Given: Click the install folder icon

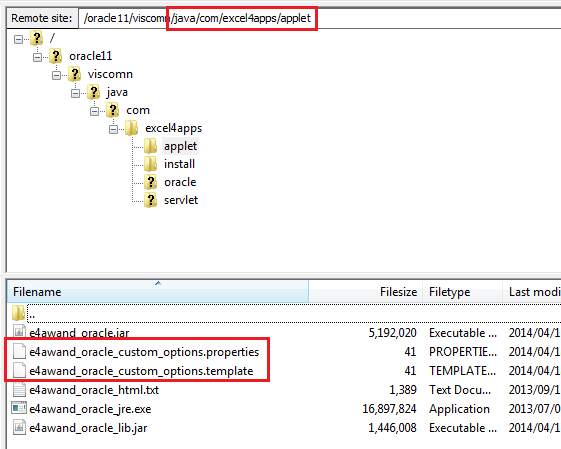Looking at the screenshot, I should (x=150, y=164).
